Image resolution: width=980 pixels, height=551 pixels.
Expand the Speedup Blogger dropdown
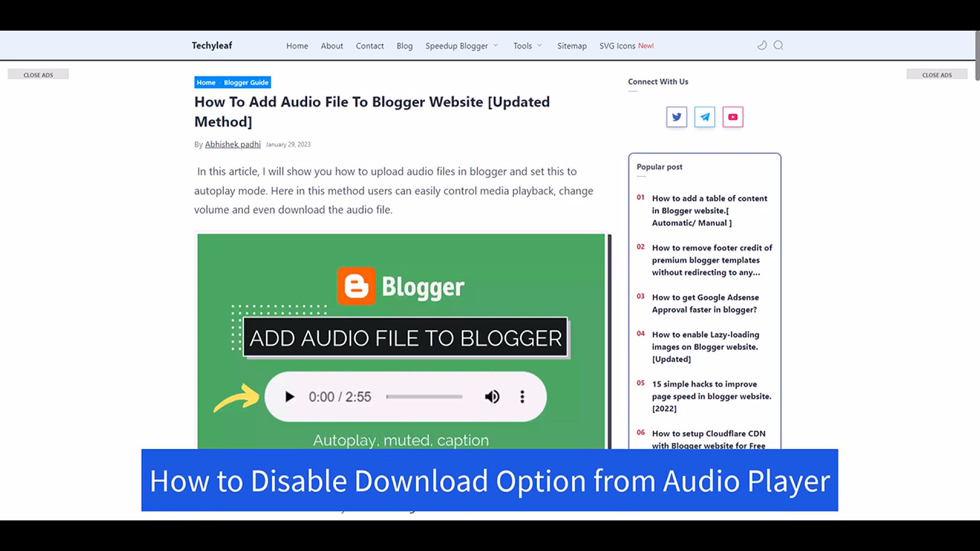click(461, 46)
